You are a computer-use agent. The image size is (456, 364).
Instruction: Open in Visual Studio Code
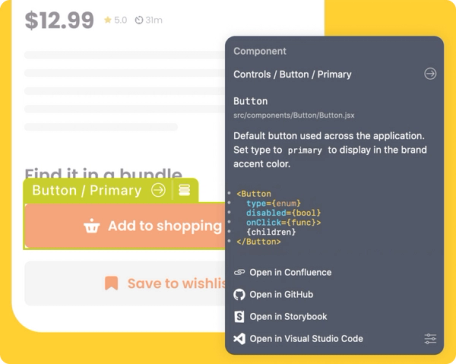pos(306,339)
